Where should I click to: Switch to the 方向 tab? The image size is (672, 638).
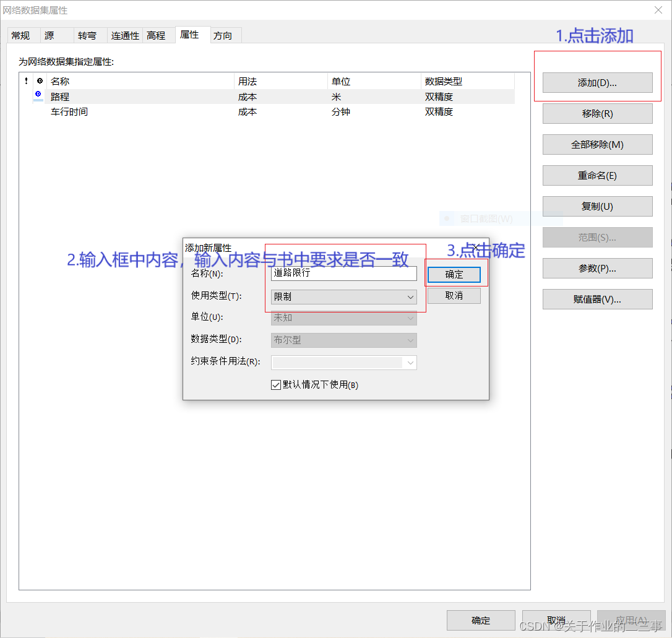[226, 35]
